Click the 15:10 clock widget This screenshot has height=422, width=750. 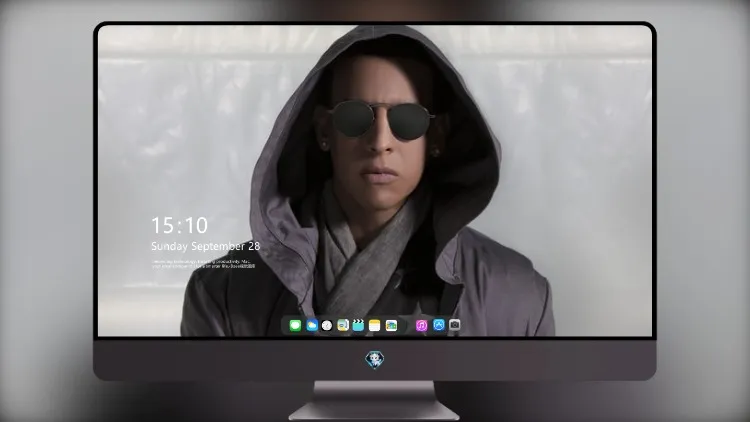[x=179, y=225]
